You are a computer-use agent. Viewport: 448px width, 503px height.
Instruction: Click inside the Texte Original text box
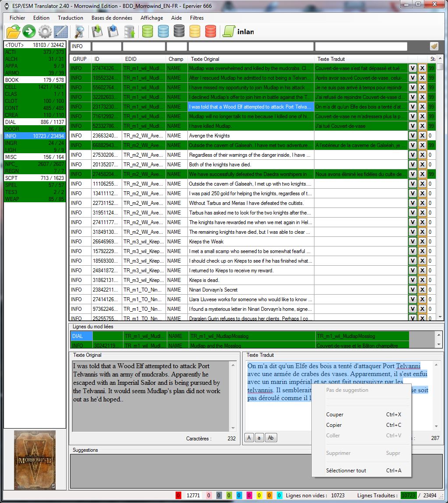(151, 396)
